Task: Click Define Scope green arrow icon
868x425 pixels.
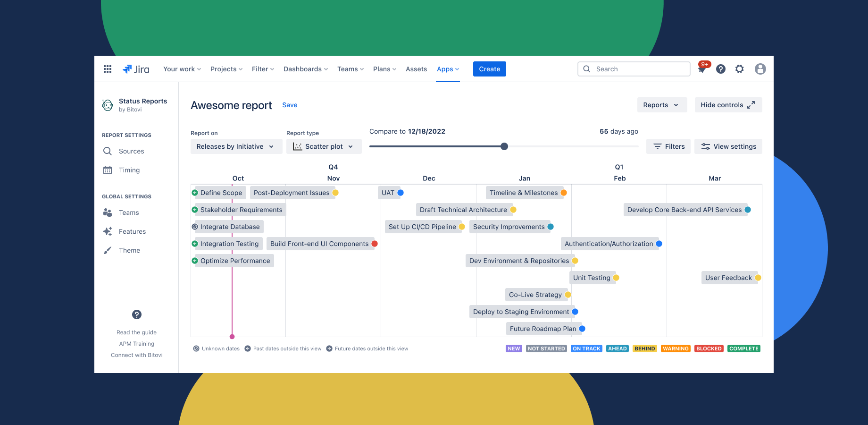Action: [195, 193]
